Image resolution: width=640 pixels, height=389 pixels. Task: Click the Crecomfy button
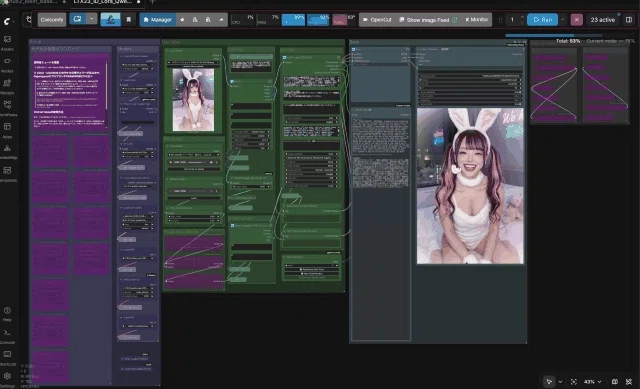coord(52,20)
